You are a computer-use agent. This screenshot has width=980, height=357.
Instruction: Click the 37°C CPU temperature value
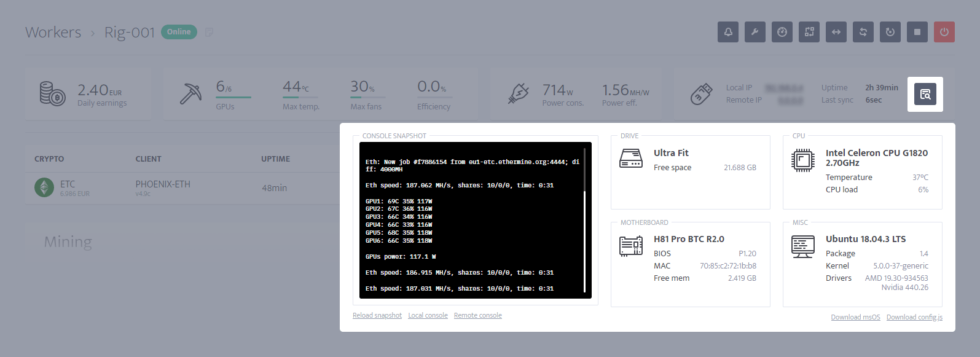click(x=920, y=178)
